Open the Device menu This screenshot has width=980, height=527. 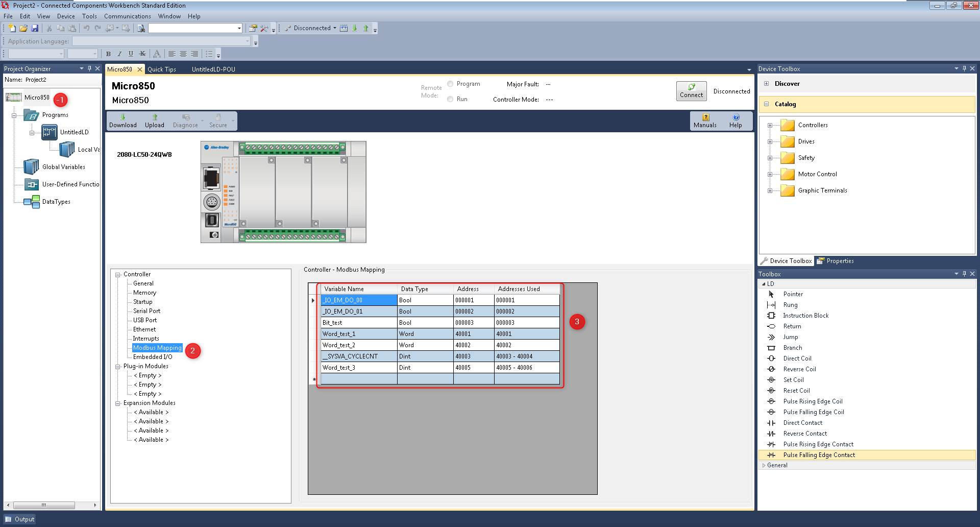point(66,16)
